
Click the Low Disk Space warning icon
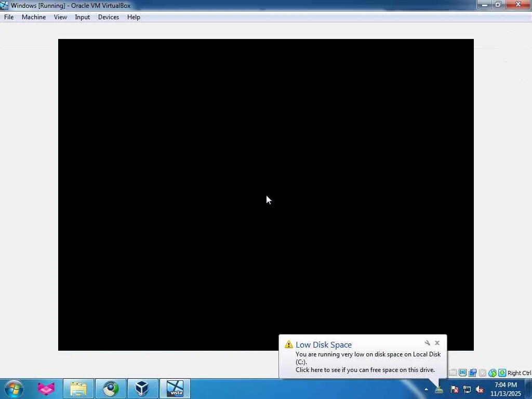coord(289,344)
